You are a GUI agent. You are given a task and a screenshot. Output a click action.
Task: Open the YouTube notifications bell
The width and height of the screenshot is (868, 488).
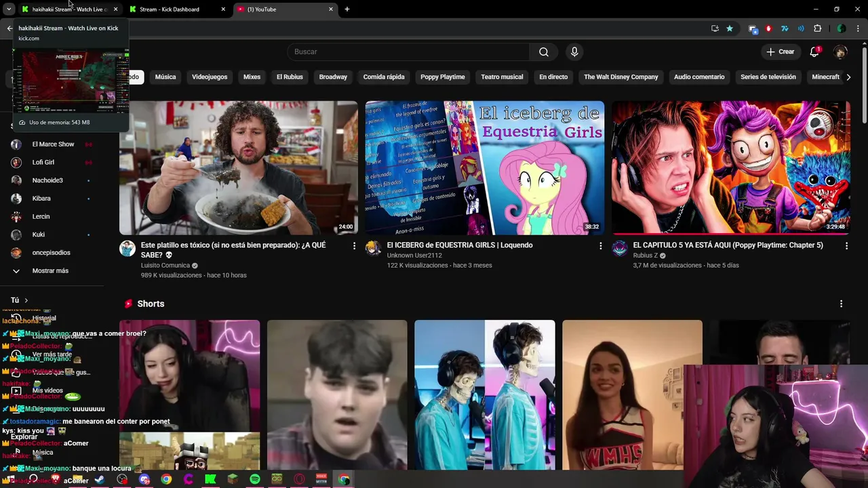814,52
